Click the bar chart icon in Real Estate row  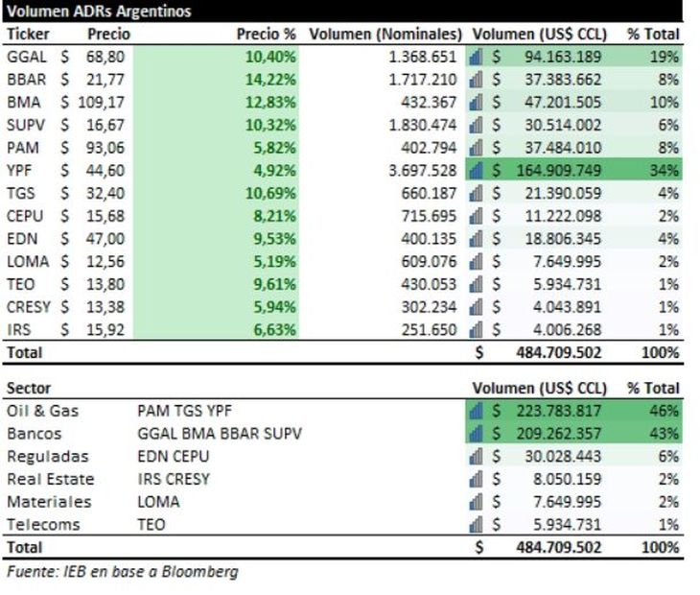click(x=476, y=479)
